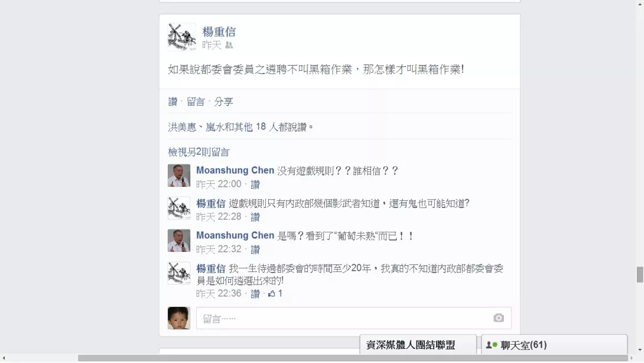Like 楊重信's 22:28 comment

coord(255,217)
